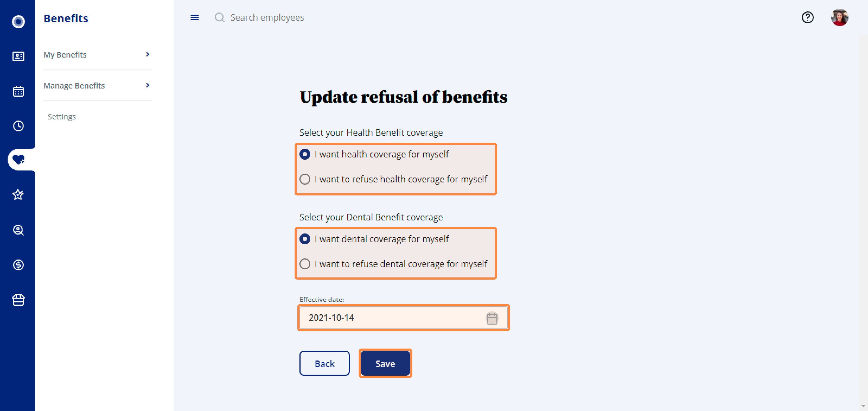
Task: Toggle the hamburger menu icon
Action: 194,18
